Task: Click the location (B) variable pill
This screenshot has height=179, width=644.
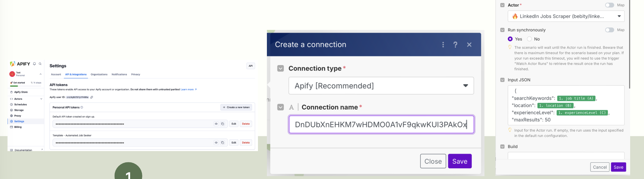Action: (x=555, y=106)
